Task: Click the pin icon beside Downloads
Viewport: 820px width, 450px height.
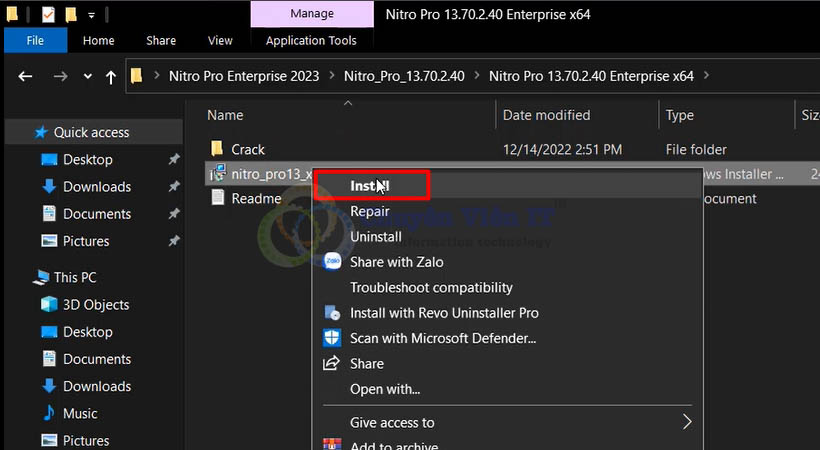Action: pos(174,186)
